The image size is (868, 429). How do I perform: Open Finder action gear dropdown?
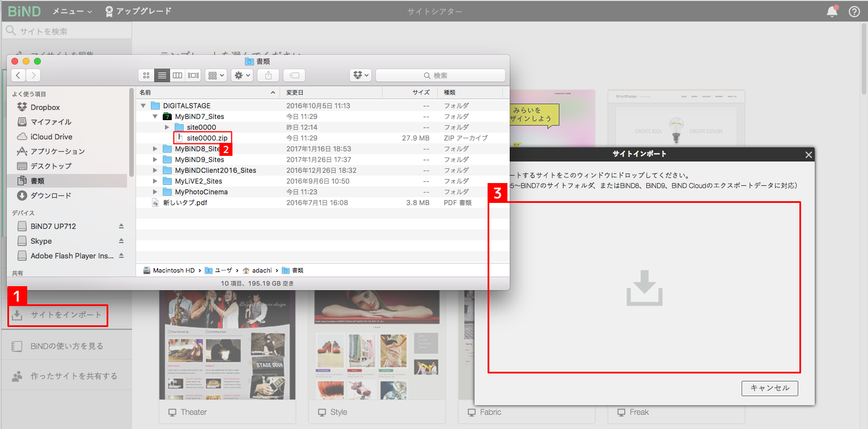point(242,75)
